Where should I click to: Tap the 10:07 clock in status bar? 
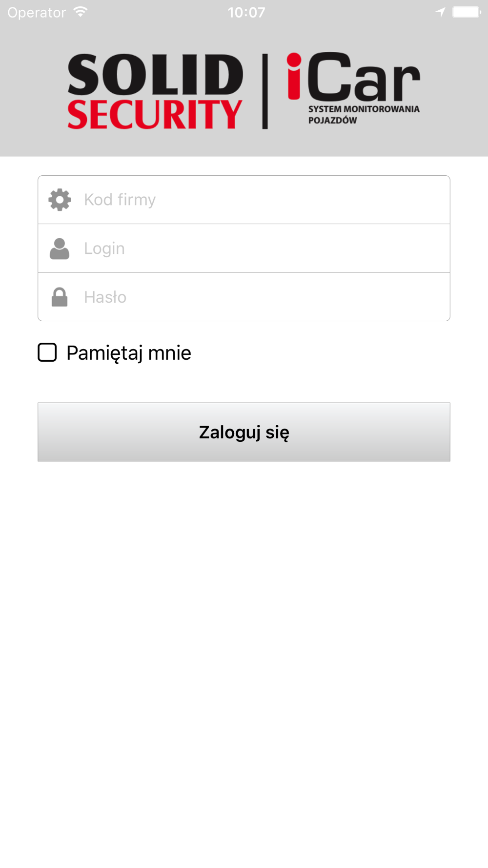246,12
